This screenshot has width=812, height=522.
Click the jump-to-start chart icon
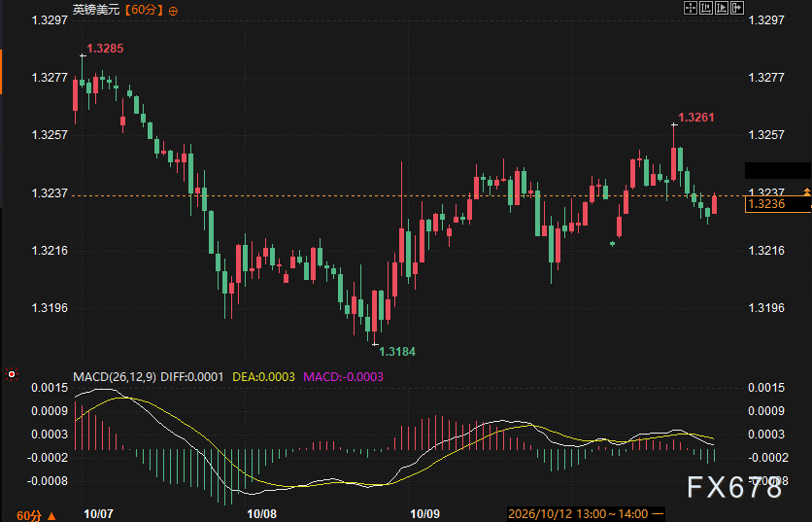[706, 8]
